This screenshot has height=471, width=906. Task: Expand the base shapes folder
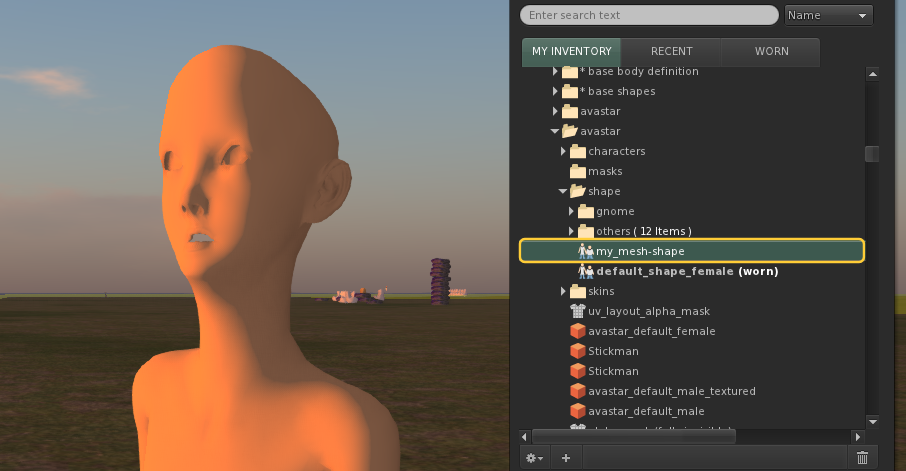point(555,91)
